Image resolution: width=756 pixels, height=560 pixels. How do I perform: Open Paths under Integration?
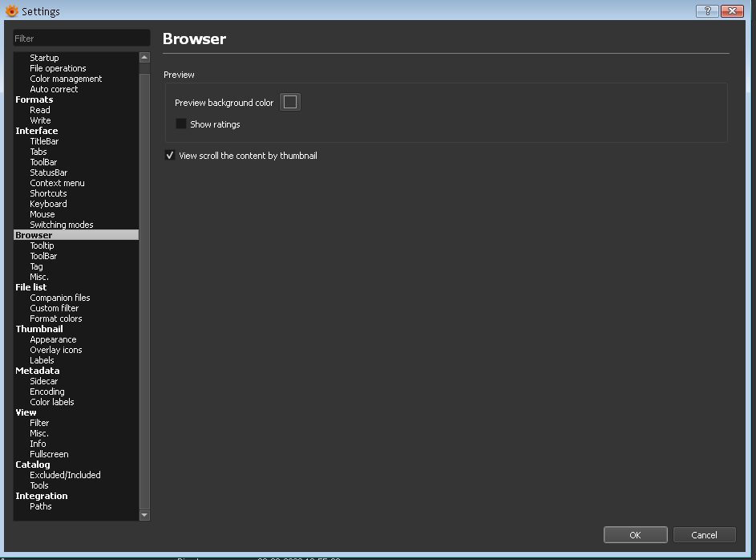pyautogui.click(x=41, y=507)
